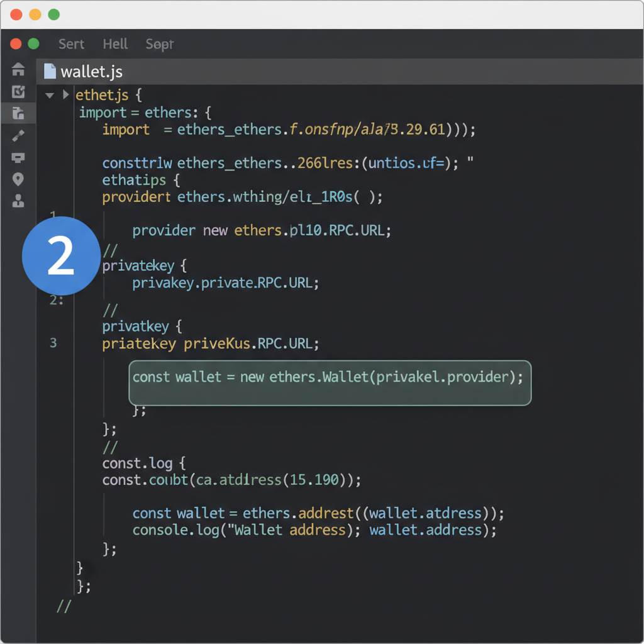Select the location pin icon in the sidebar
The image size is (644, 644).
click(x=18, y=180)
